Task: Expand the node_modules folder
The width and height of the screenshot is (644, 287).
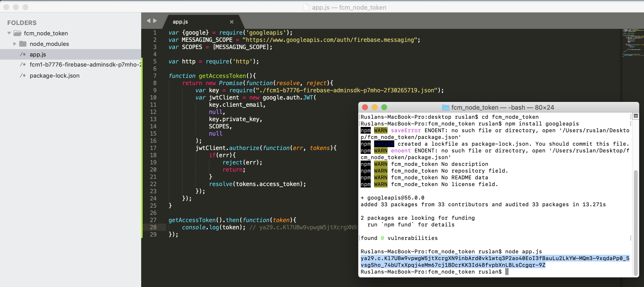Action: tap(14, 44)
